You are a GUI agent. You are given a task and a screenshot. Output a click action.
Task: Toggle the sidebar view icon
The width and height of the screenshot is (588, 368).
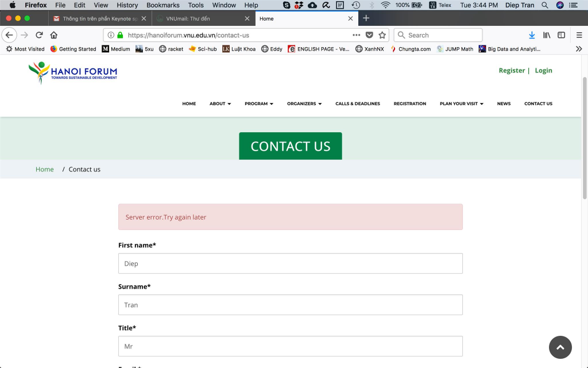[x=562, y=35]
